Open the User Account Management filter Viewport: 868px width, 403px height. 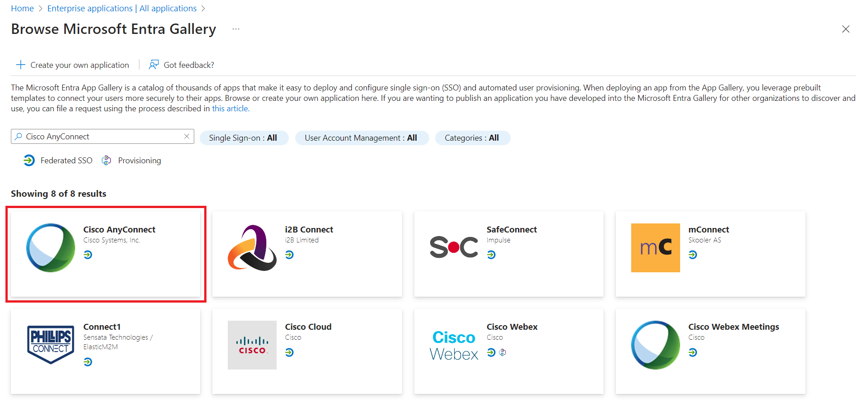[x=362, y=138]
